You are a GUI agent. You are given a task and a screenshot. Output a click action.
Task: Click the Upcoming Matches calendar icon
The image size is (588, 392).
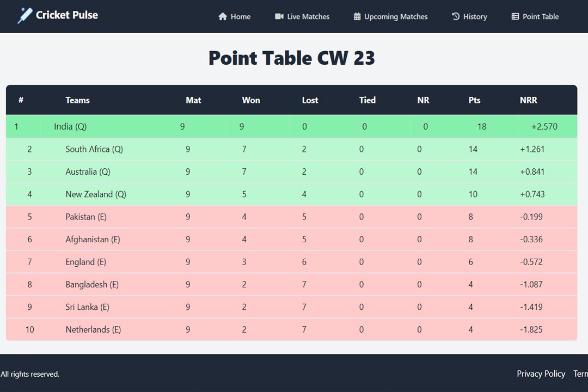tap(357, 17)
